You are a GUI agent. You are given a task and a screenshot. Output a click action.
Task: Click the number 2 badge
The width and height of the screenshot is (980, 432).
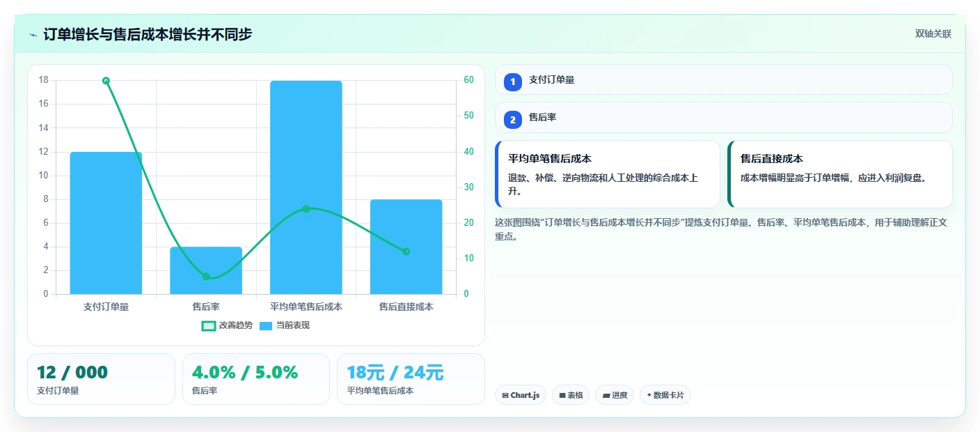tap(513, 120)
